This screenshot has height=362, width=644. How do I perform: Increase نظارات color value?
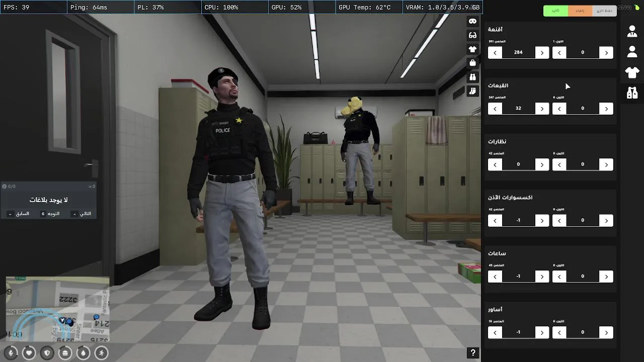(x=606, y=164)
